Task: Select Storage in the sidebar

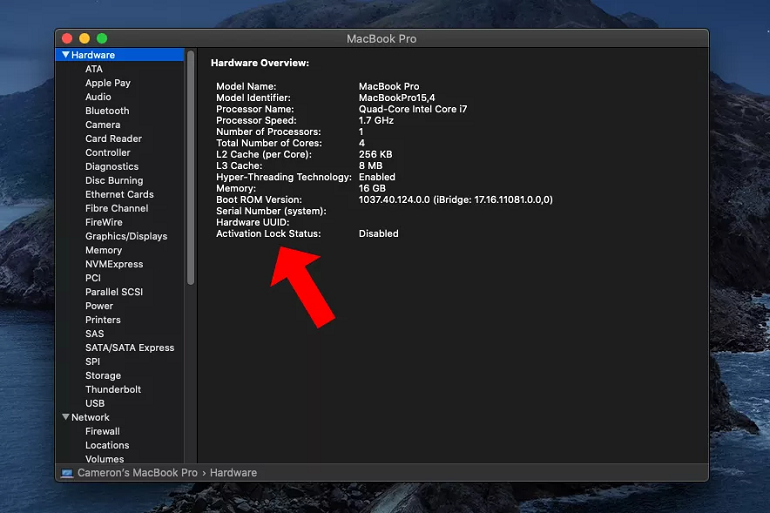Action: tap(103, 376)
